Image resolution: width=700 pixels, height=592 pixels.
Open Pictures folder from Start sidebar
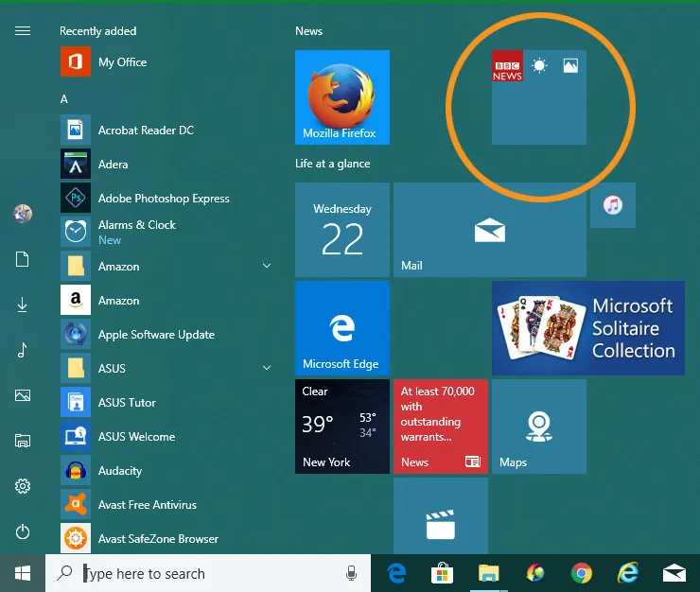point(23,395)
